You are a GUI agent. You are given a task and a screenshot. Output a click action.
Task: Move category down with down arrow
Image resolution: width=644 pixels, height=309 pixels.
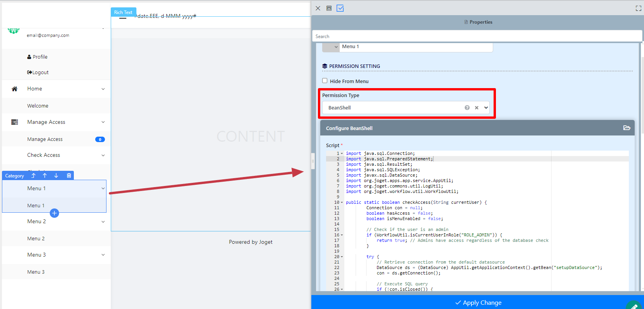56,175
